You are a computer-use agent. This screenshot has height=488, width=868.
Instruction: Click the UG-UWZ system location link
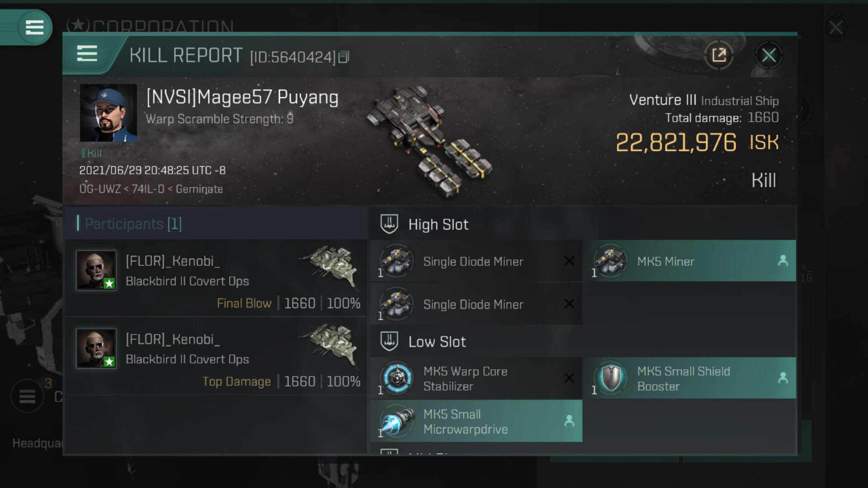point(100,189)
